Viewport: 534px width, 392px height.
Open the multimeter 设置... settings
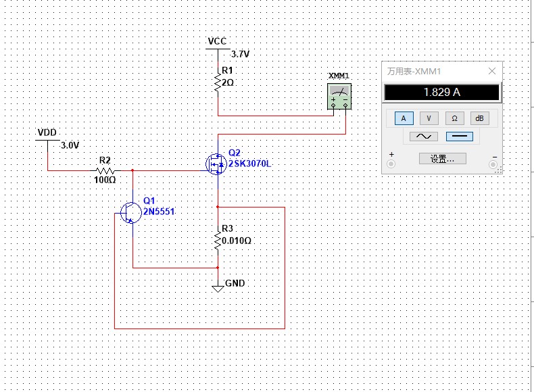point(442,159)
